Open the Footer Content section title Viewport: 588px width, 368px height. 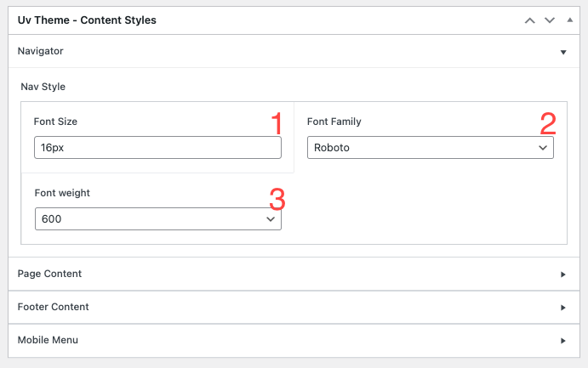coord(54,307)
